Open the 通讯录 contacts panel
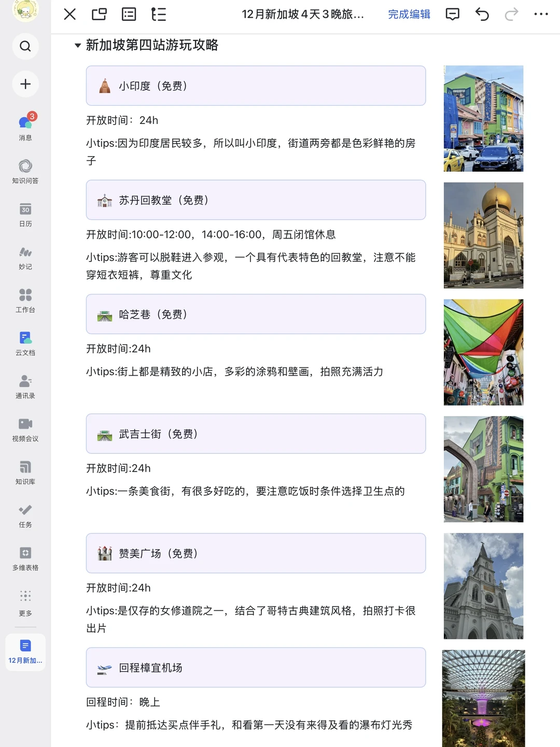 25,386
